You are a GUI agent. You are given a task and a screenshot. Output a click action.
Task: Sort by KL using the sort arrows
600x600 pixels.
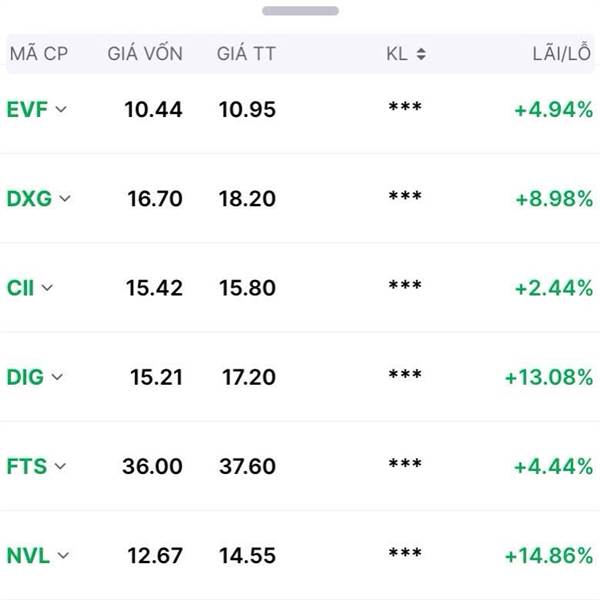click(421, 54)
